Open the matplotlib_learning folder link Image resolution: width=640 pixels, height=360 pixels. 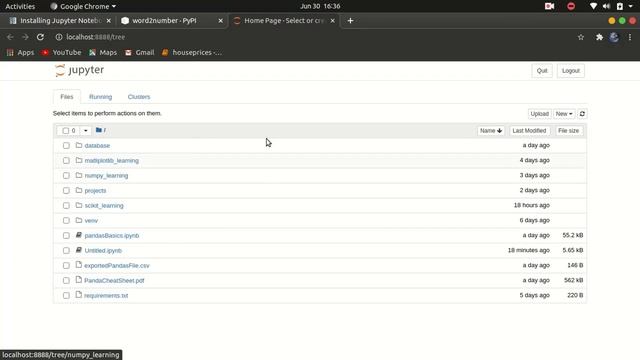coord(111,160)
